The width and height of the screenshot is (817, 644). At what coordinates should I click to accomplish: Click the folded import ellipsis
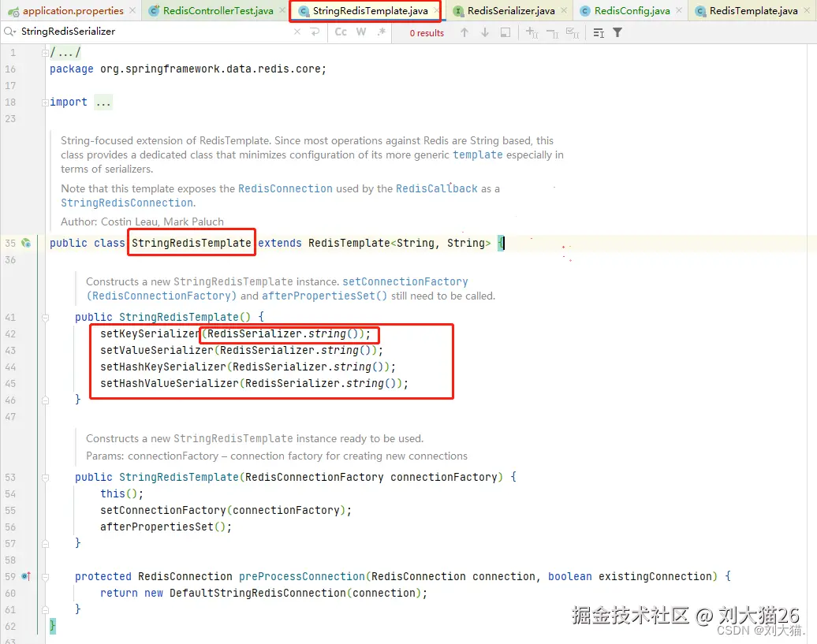[x=103, y=102]
